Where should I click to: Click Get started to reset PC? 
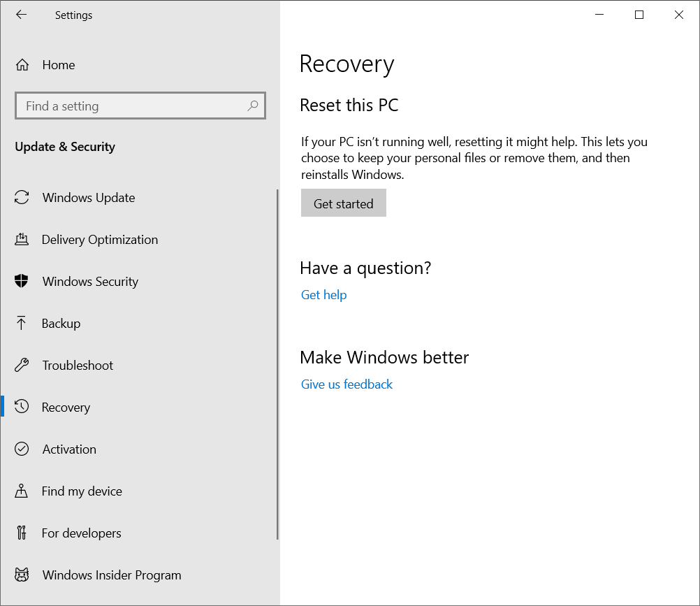(343, 203)
